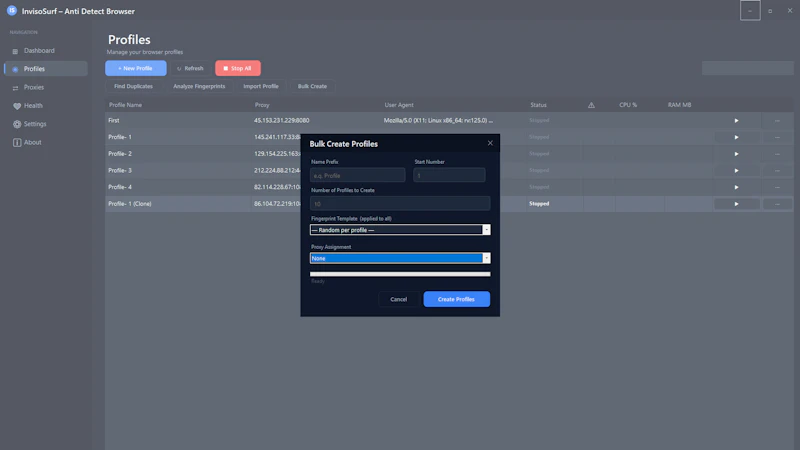This screenshot has width=800, height=450.
Task: Launch Profile- 3 with its play button
Action: pos(736,170)
